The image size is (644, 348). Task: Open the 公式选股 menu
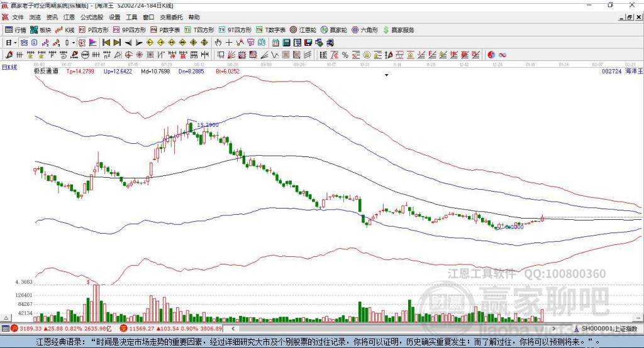click(x=92, y=17)
